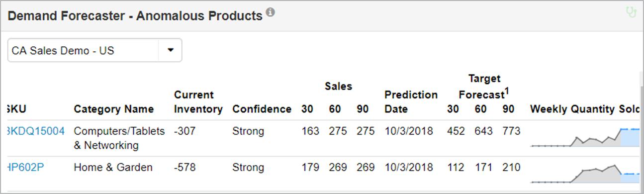Sort by the Category Name column header
This screenshot has width=644, height=194.
click(x=114, y=109)
